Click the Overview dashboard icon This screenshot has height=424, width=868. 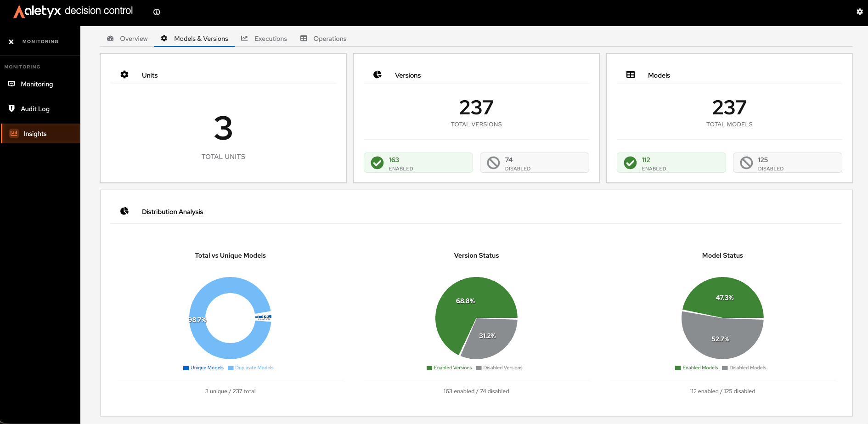[x=110, y=39]
